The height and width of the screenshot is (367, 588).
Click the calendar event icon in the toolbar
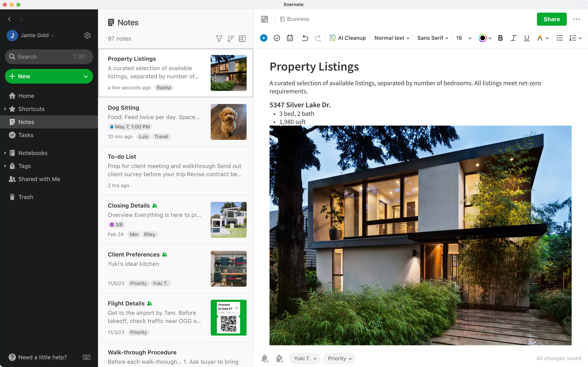(290, 38)
